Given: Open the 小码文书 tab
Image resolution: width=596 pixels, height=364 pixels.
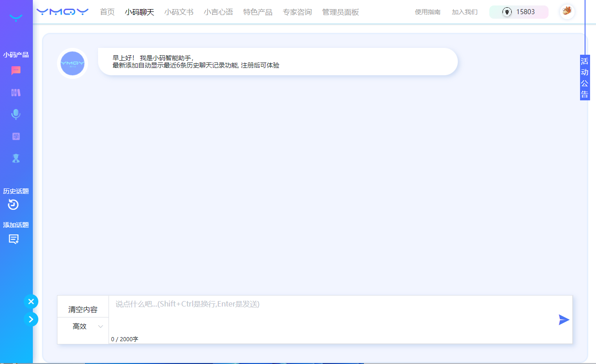Looking at the screenshot, I should 179,12.
